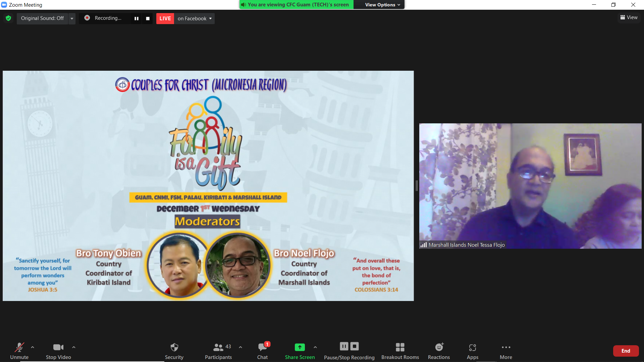Viewport: 644px width, 362px height.
Task: Open the 'on Facebook' live stream dropdown
Action: (x=195, y=18)
